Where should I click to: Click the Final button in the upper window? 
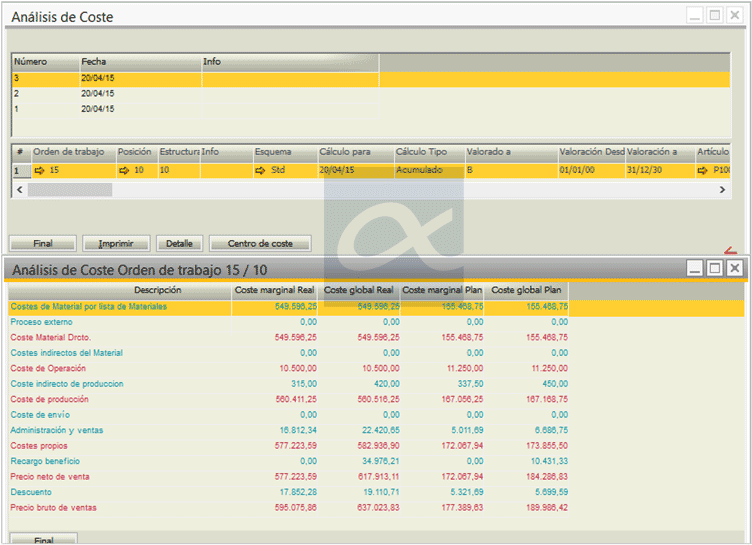coord(43,243)
